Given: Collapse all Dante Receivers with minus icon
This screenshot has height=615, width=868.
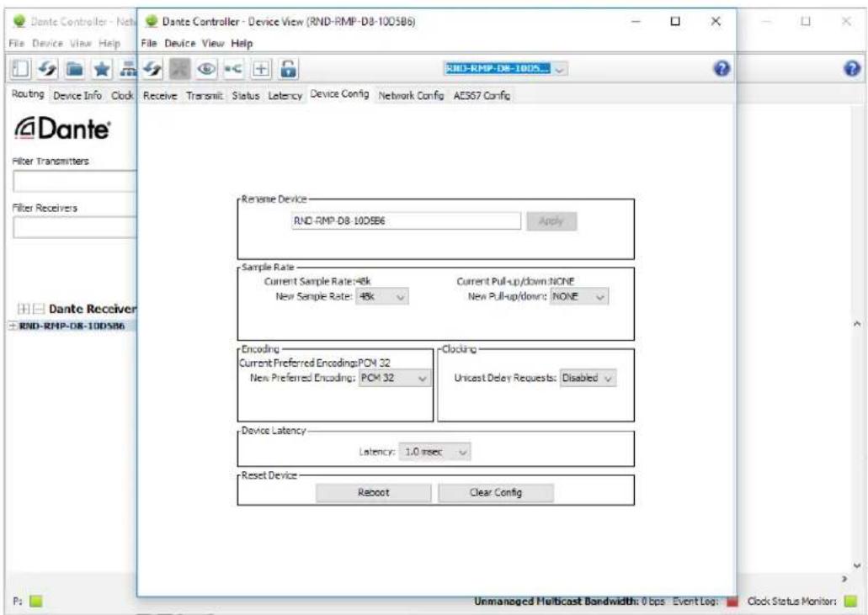Looking at the screenshot, I should (38, 309).
